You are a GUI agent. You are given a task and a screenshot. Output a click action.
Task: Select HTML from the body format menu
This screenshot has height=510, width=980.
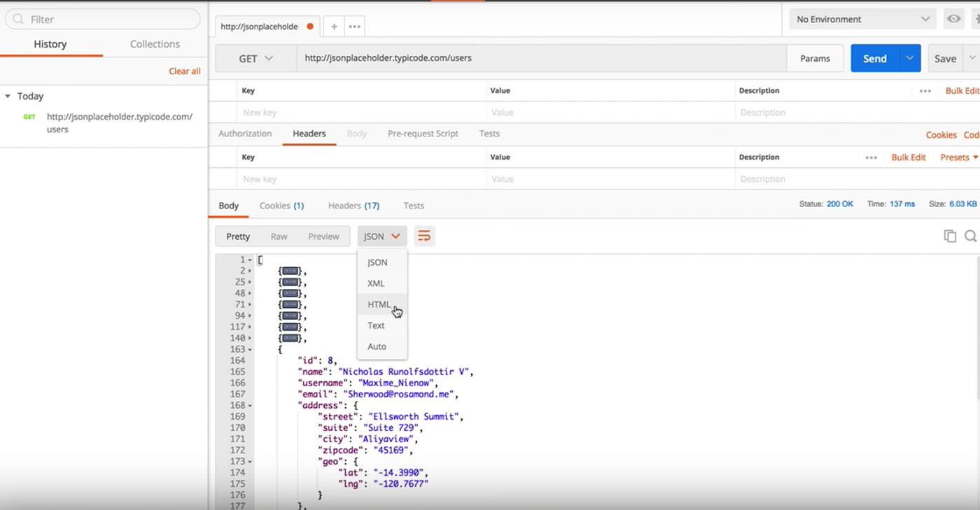click(379, 304)
